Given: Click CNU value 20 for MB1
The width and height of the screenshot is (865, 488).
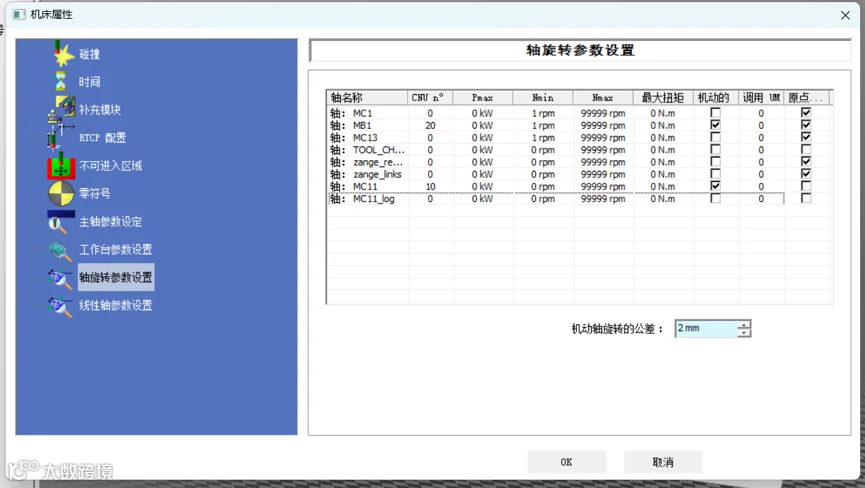Looking at the screenshot, I should [430, 126].
